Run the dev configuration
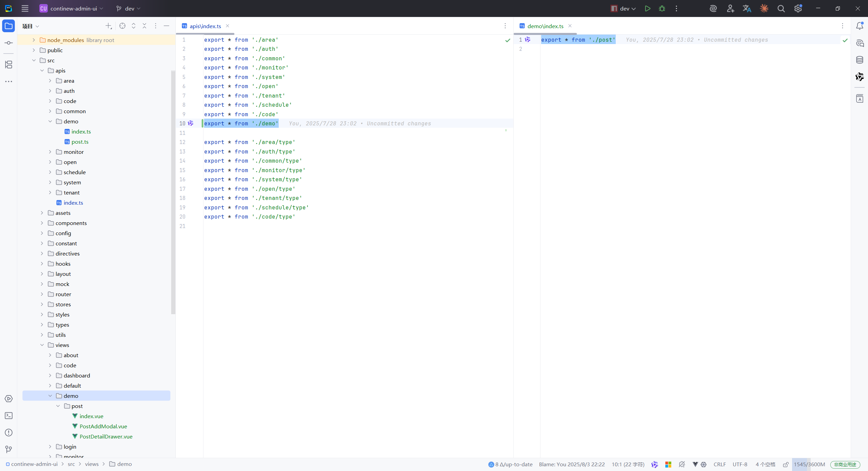 (x=648, y=8)
